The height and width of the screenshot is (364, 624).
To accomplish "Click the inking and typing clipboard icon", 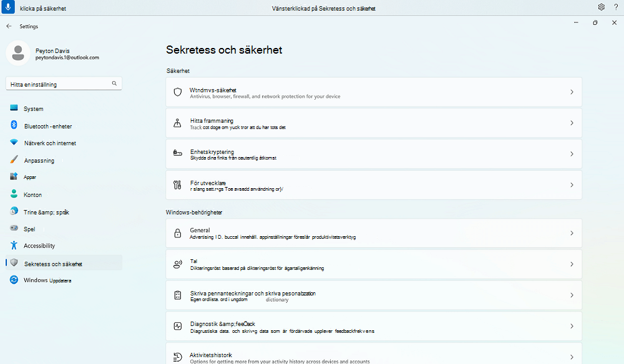I will (x=178, y=295).
